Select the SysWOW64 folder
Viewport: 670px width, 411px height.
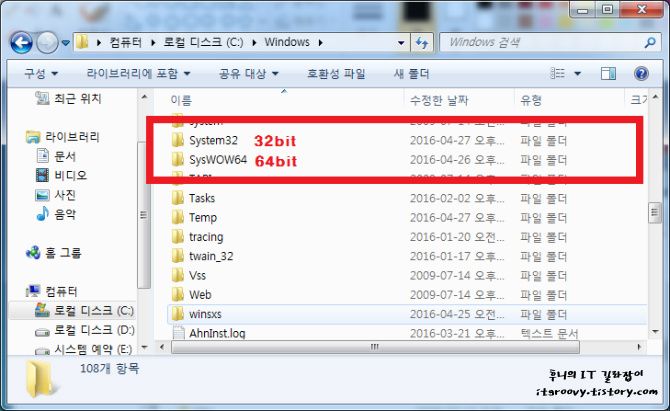coord(209,160)
